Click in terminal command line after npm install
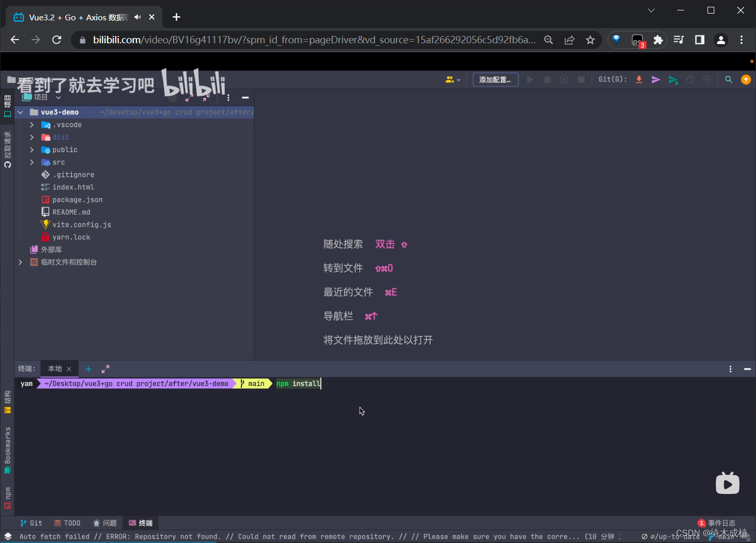The height and width of the screenshot is (543, 756). pyautogui.click(x=322, y=384)
